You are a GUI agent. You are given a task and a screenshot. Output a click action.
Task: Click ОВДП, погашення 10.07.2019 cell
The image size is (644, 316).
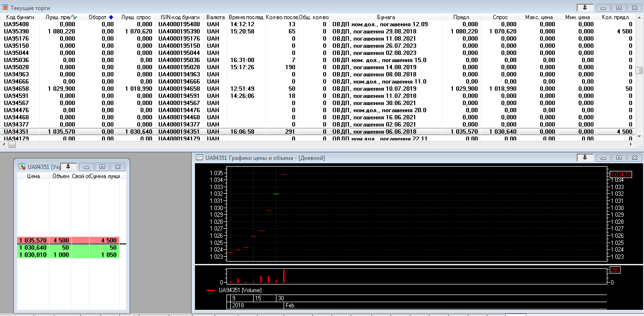[374, 88]
